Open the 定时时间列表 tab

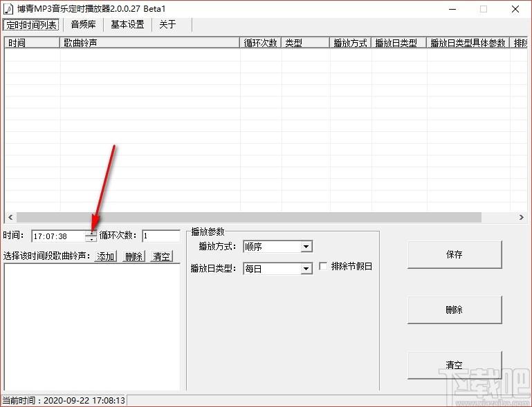[31, 25]
